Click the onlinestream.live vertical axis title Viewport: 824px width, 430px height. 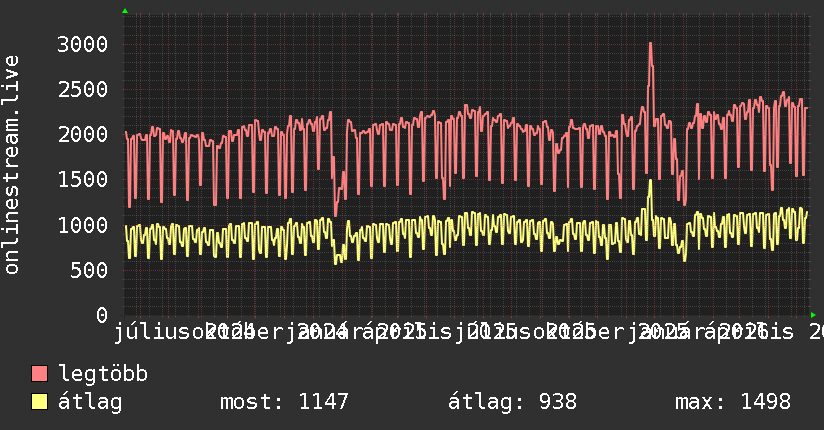click(12, 165)
